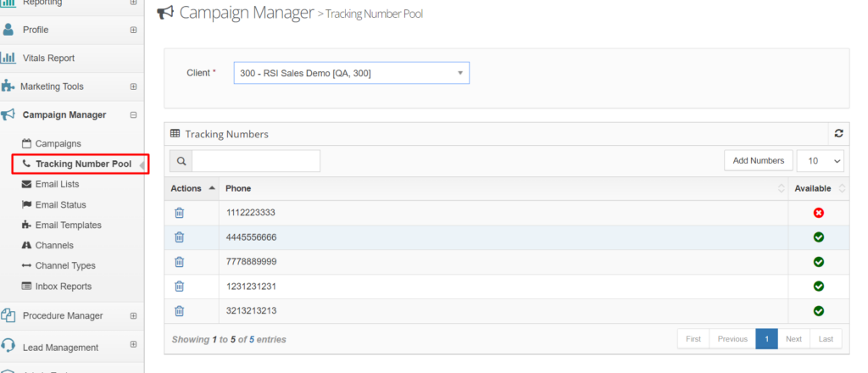Click the search magnifier icon
Viewport: 868px width, 373px height.
pos(181,161)
